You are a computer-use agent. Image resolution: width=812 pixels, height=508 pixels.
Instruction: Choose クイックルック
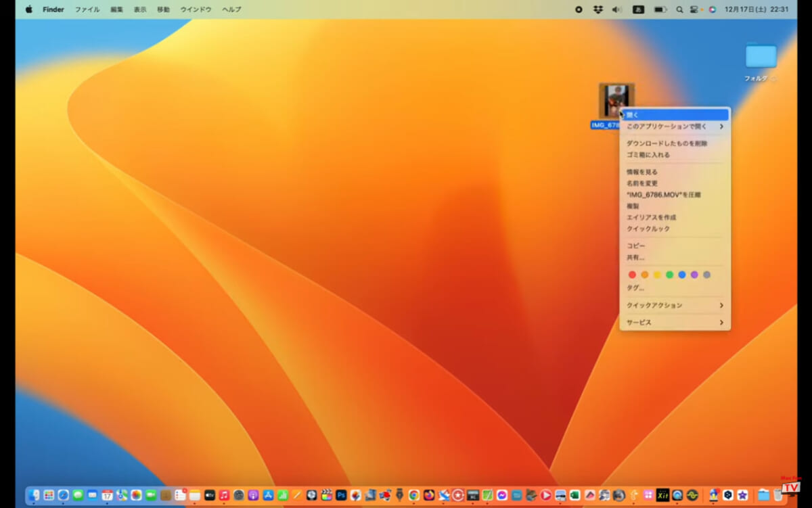(675, 229)
